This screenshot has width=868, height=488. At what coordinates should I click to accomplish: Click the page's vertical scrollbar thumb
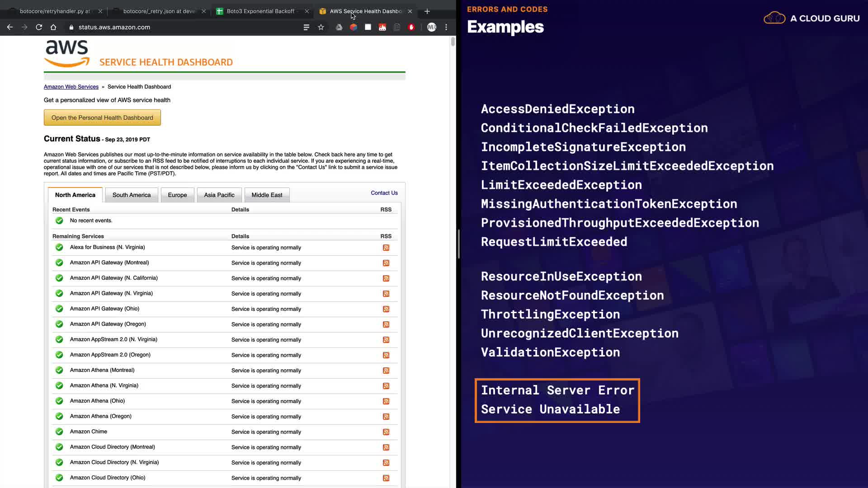(453, 42)
